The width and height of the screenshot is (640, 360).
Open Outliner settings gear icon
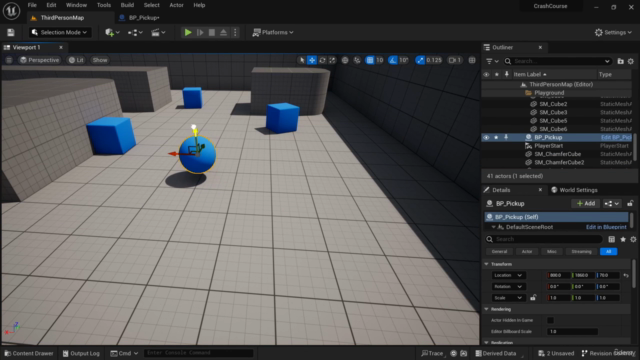tap(631, 61)
